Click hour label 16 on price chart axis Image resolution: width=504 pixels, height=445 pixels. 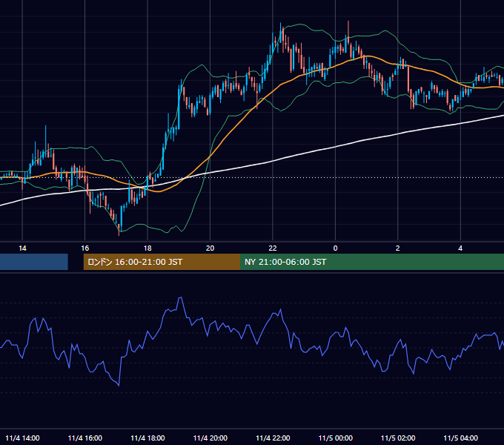click(x=84, y=248)
